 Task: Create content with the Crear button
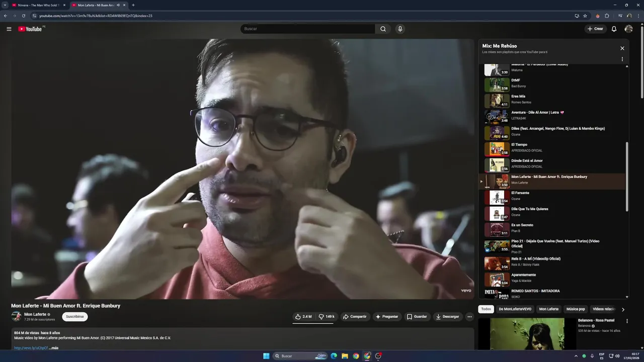[595, 29]
